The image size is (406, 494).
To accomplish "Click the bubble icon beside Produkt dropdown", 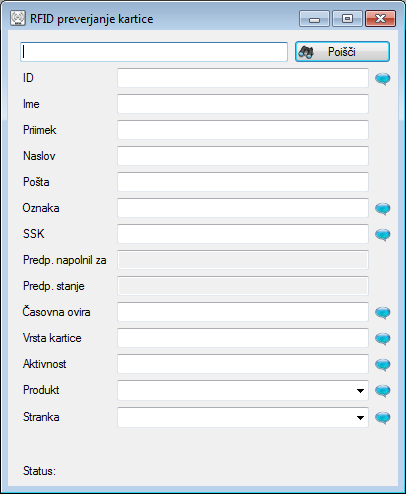I will [x=383, y=391].
